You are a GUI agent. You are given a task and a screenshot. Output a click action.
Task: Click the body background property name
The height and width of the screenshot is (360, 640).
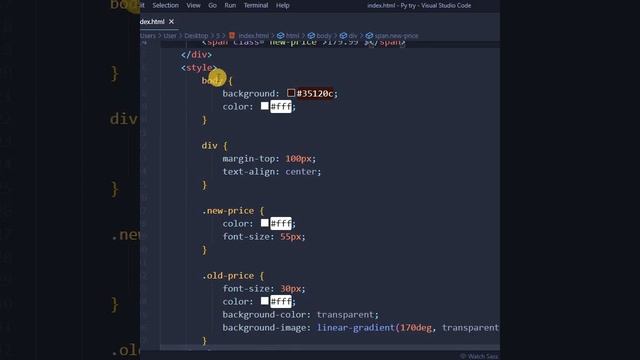click(x=248, y=93)
